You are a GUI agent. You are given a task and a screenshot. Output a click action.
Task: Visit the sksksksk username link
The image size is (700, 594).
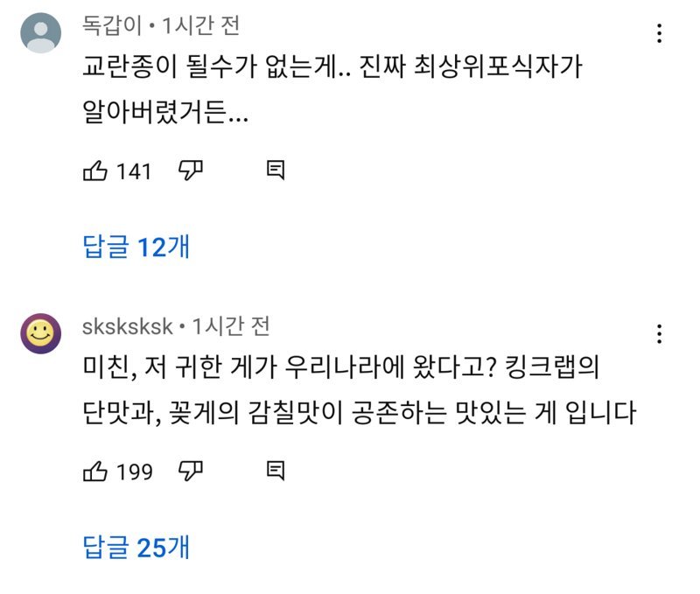click(127, 326)
